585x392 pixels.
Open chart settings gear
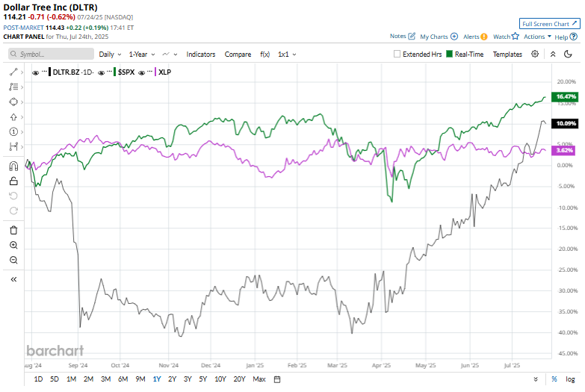tap(535, 54)
